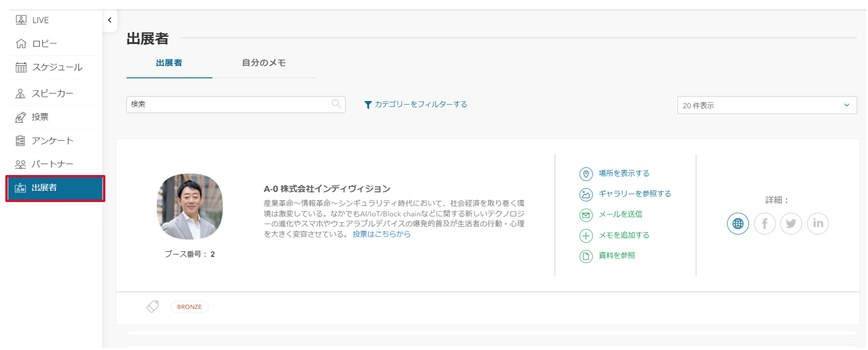This screenshot has width=868, height=350.
Task: Open the website globe icon under 詳細
Action: 738,223
